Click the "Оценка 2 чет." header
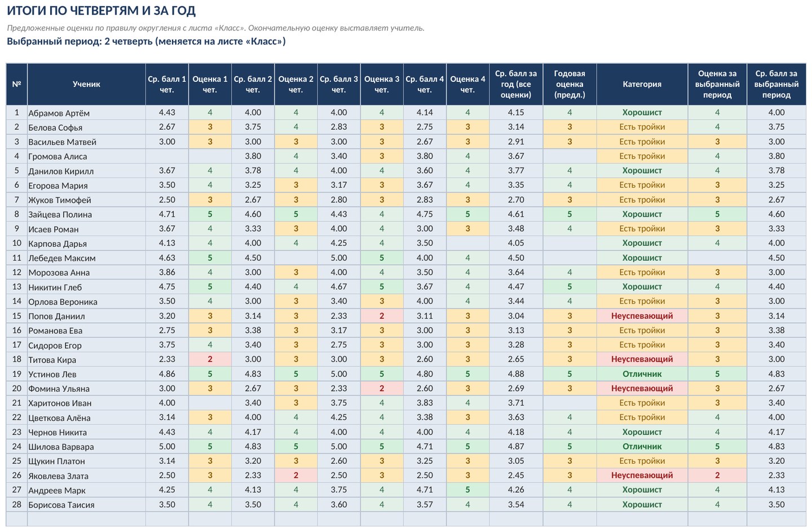Screen dimensions: 812x532 296,84
